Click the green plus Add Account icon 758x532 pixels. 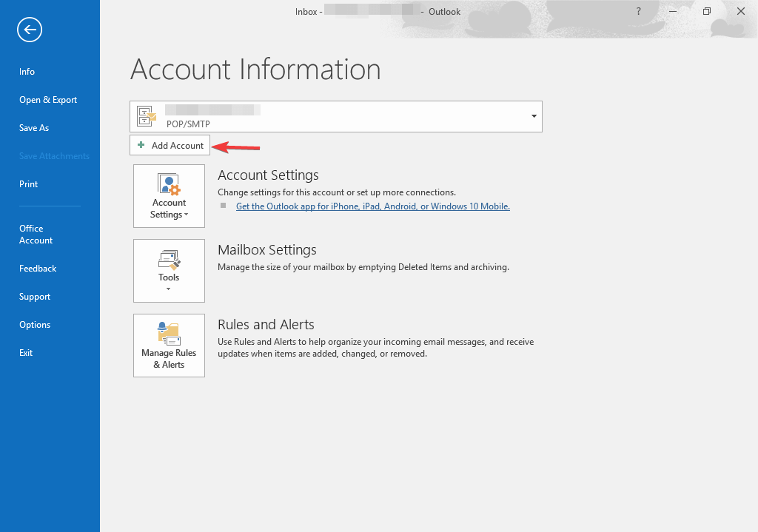(141, 145)
